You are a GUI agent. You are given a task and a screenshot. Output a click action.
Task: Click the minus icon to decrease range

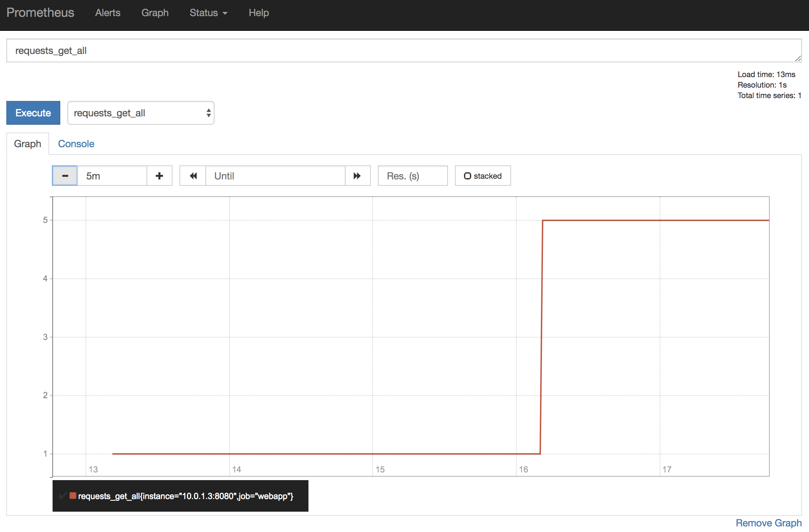point(65,176)
